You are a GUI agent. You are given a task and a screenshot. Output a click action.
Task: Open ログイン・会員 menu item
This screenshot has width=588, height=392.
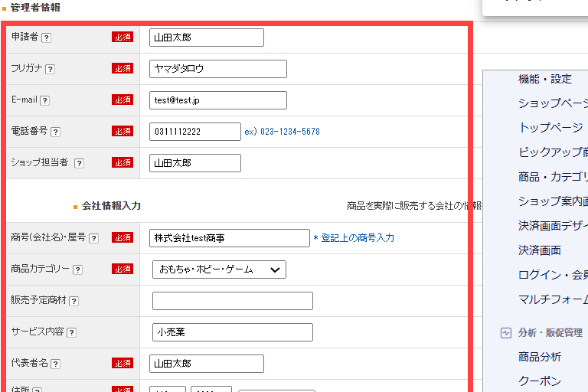[553, 275]
